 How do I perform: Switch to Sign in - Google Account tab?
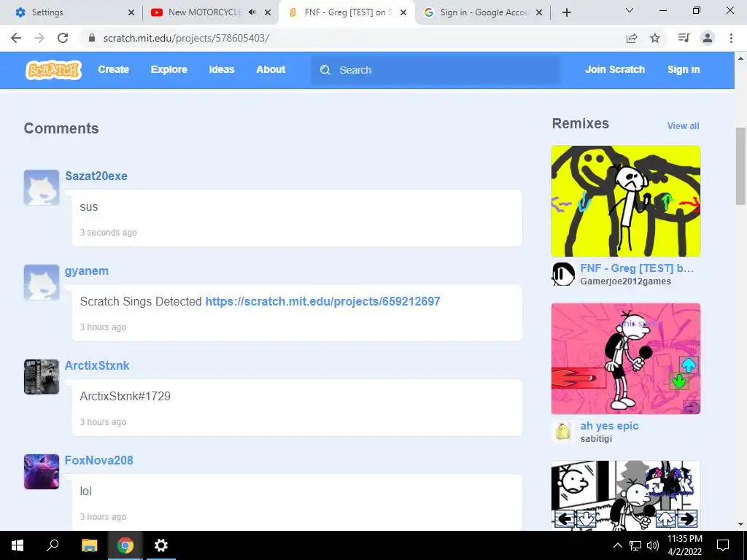[481, 12]
